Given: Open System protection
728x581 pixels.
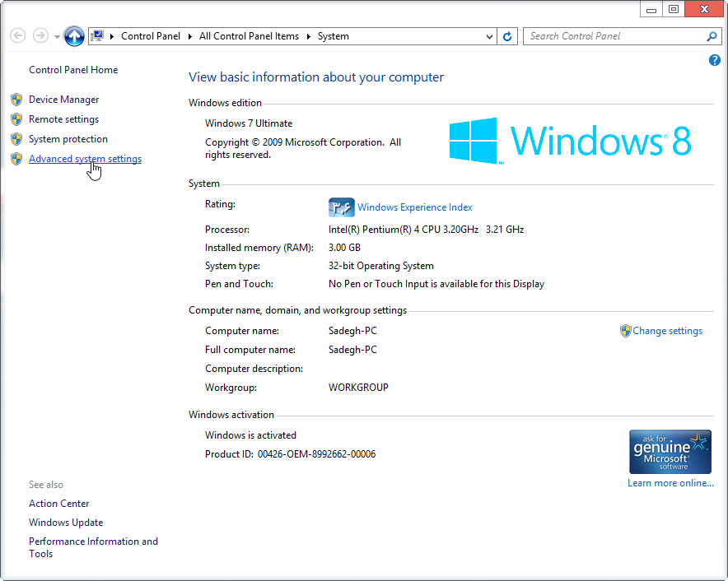Looking at the screenshot, I should pos(68,139).
